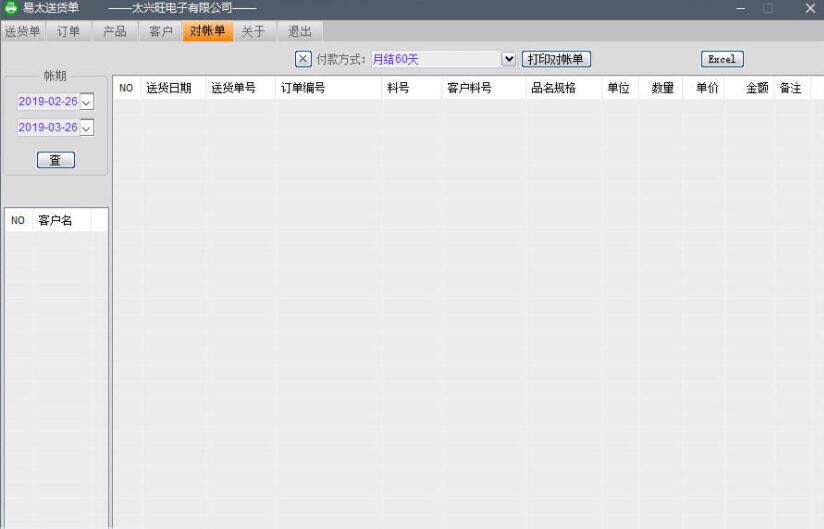Open the 2019-02-26 start date picker arrow
824x529 pixels.
coord(87,101)
